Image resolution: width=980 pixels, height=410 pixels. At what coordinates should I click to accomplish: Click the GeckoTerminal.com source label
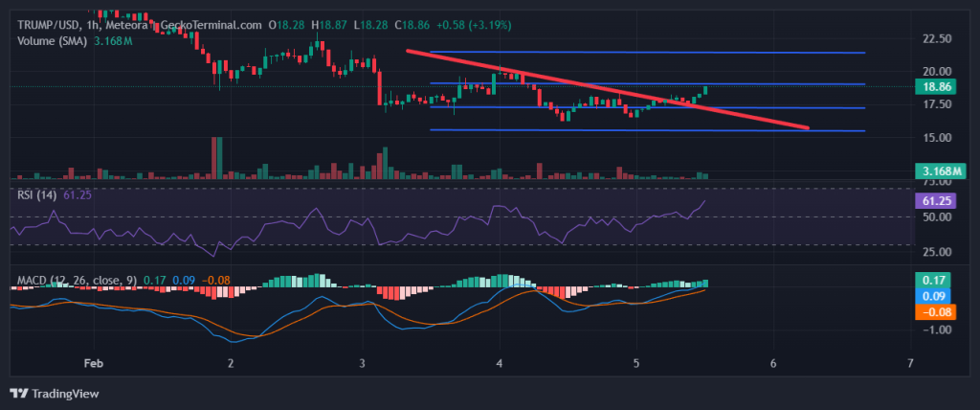pyautogui.click(x=211, y=25)
